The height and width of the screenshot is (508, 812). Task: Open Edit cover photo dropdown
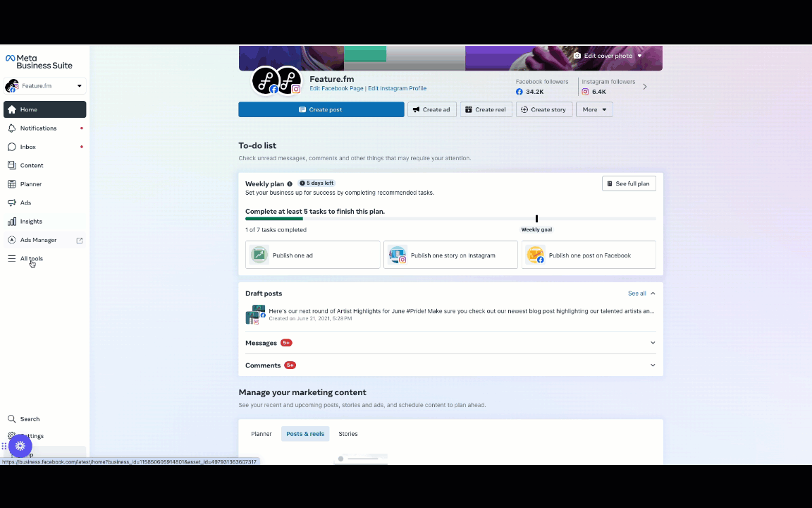pos(608,56)
